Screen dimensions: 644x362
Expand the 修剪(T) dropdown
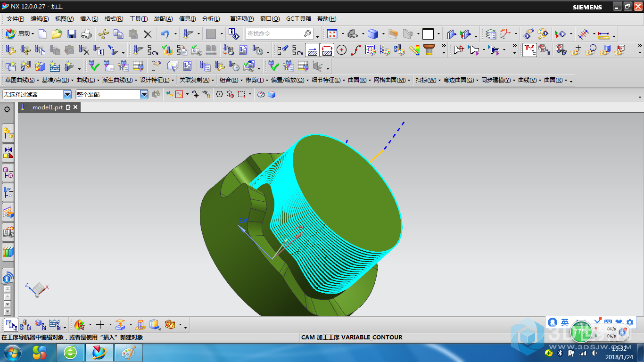267,81
